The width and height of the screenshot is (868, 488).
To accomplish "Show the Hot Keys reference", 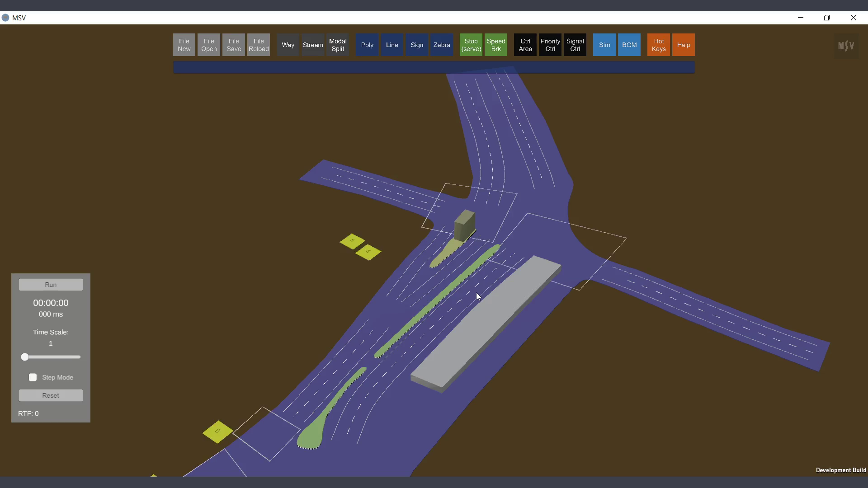I will tap(659, 45).
